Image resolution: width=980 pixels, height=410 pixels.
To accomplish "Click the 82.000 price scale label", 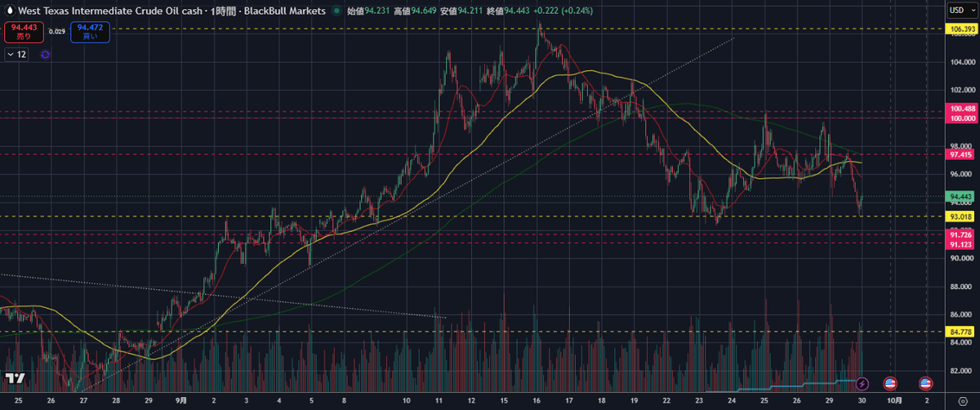I will [x=961, y=371].
